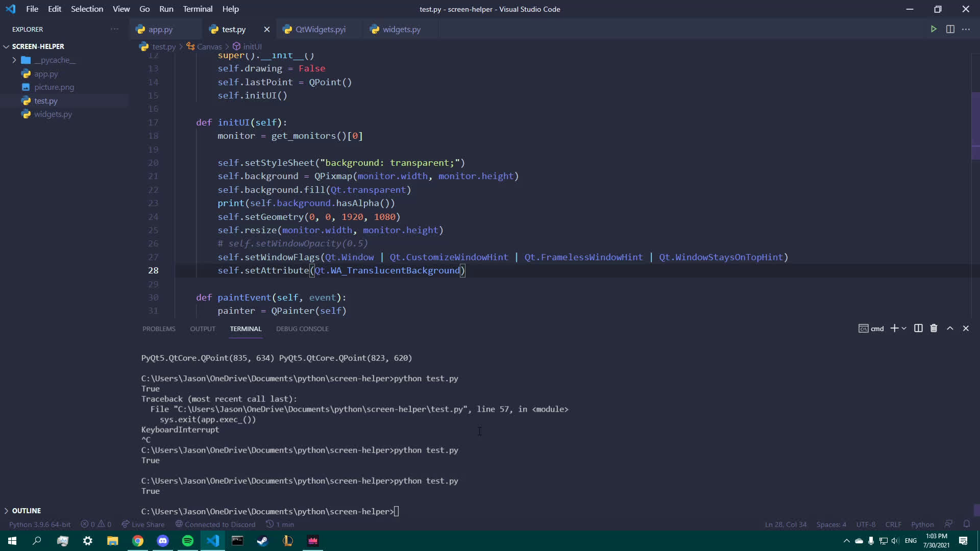The image size is (980, 551).
Task: Select Python 3.9.6 64-bit interpreter
Action: pyautogui.click(x=40, y=524)
